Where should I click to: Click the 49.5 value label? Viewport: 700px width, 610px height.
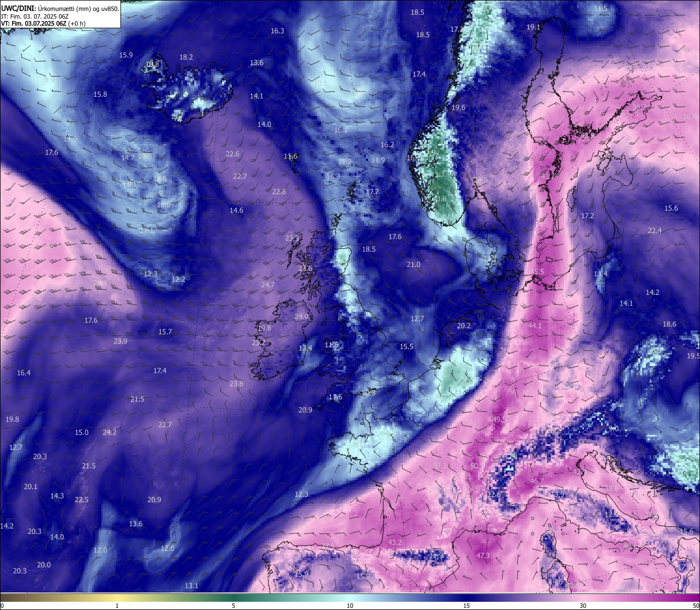pyautogui.click(x=499, y=419)
